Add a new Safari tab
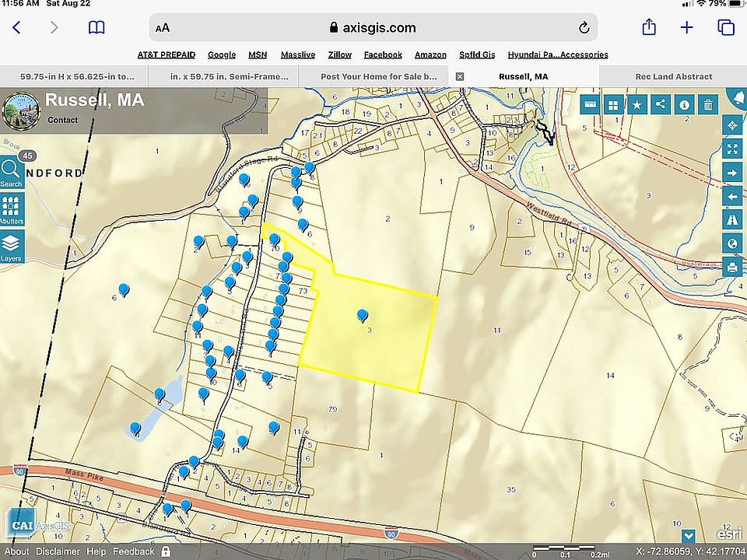This screenshot has height=560, width=747. click(x=686, y=28)
